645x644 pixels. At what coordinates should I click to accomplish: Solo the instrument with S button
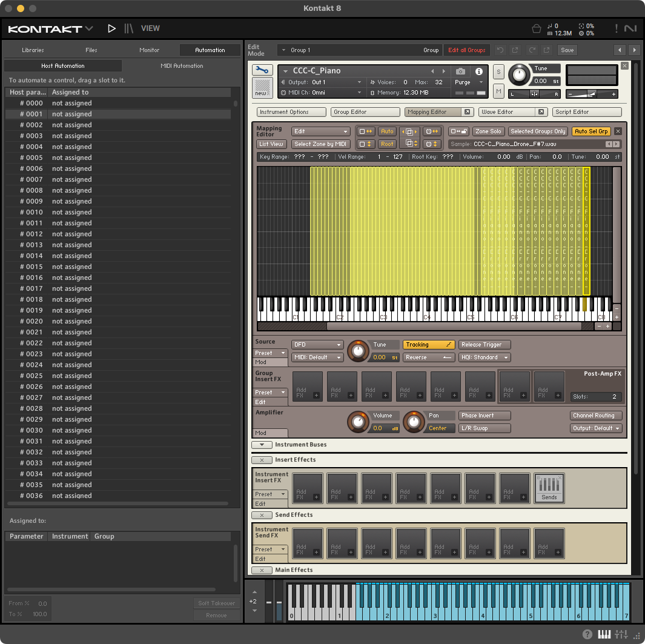(x=498, y=72)
